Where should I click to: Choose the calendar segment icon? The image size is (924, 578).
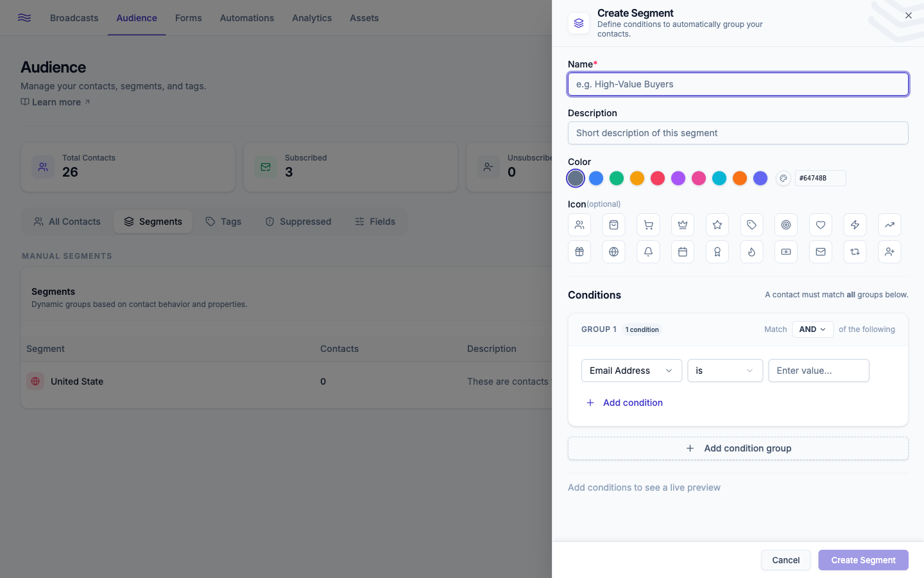(683, 252)
